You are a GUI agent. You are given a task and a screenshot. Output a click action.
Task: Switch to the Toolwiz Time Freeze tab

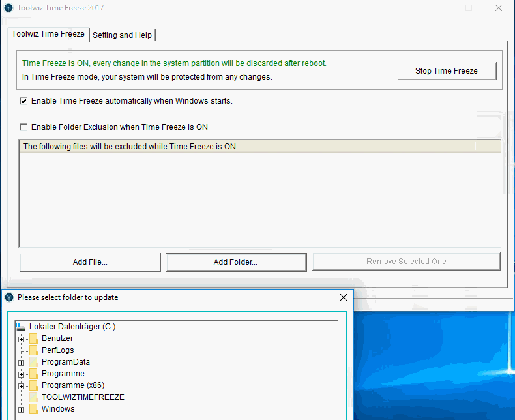tap(48, 34)
